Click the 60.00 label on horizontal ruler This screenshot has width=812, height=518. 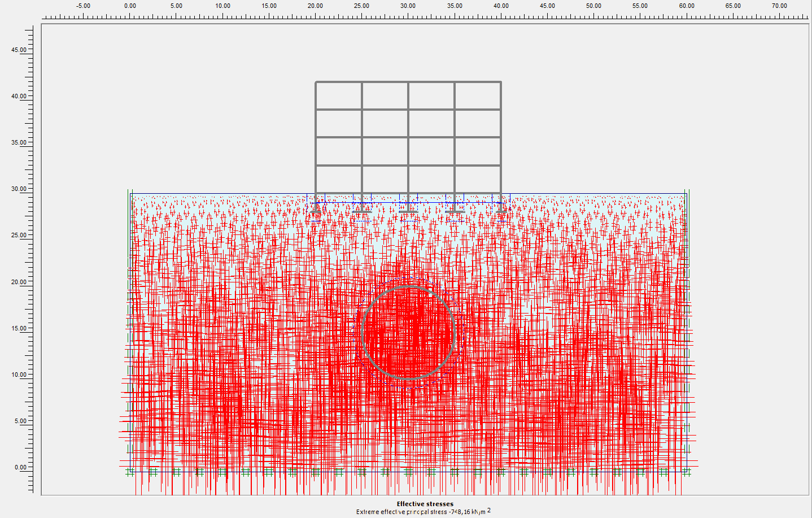[687, 6]
